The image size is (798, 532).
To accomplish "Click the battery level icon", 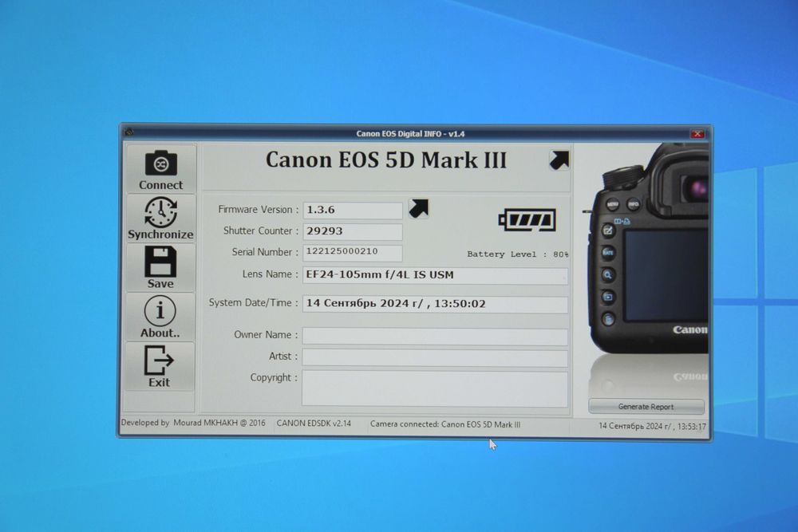I will (x=527, y=219).
